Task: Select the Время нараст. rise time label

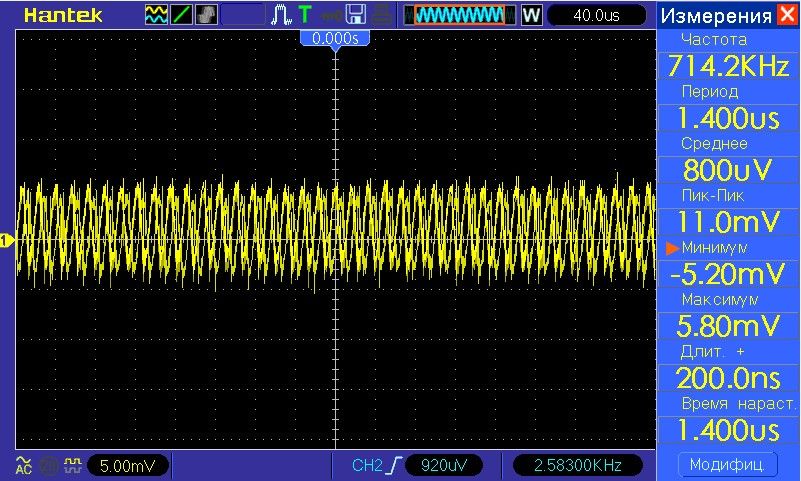Action: pos(738,404)
